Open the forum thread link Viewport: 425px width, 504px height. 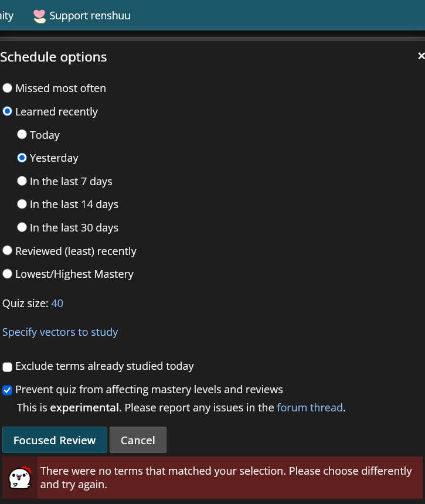(x=310, y=407)
